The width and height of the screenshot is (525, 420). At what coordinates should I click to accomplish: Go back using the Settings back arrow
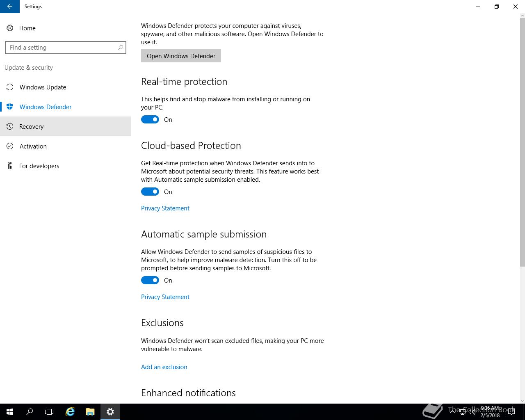coord(10,7)
